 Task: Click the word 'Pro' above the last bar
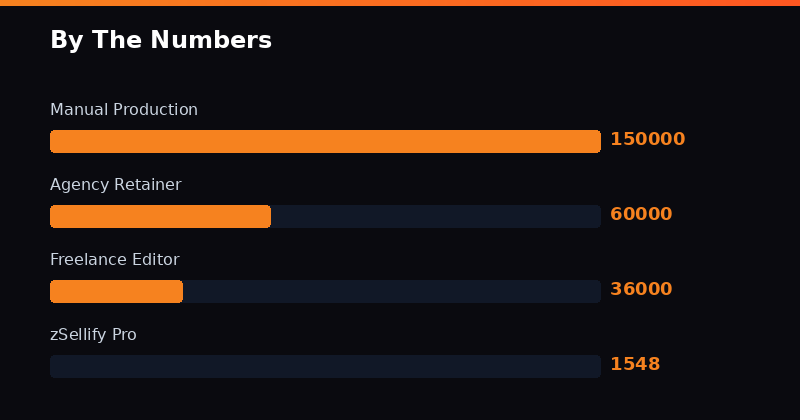(x=124, y=335)
